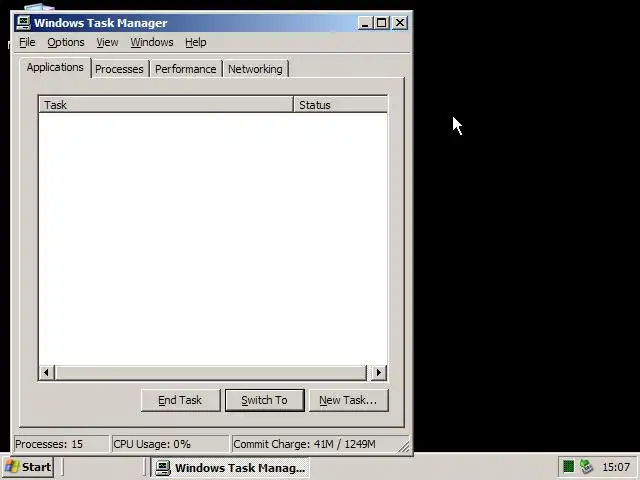Maximize the Windows Task Manager window
The height and width of the screenshot is (480, 640).
click(382, 23)
